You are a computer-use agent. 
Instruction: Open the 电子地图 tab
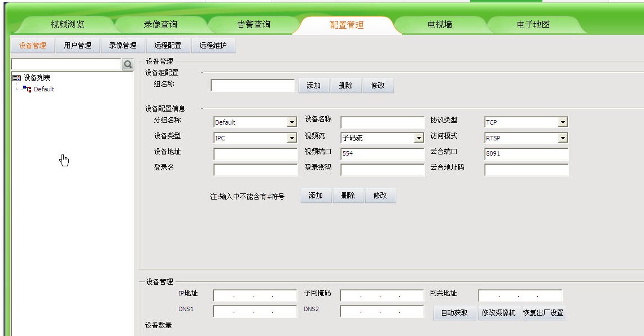click(533, 25)
